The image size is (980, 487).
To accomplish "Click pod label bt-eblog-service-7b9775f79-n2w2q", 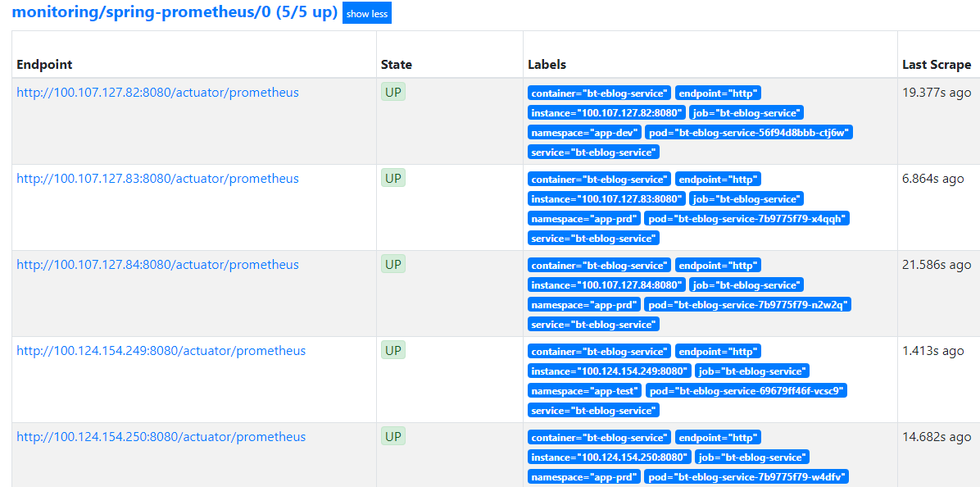I will pyautogui.click(x=747, y=305).
